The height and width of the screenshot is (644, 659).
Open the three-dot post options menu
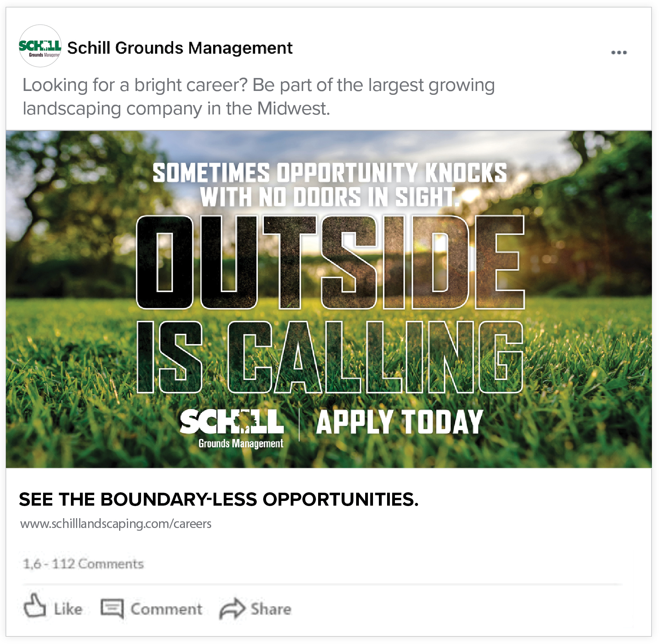(619, 53)
